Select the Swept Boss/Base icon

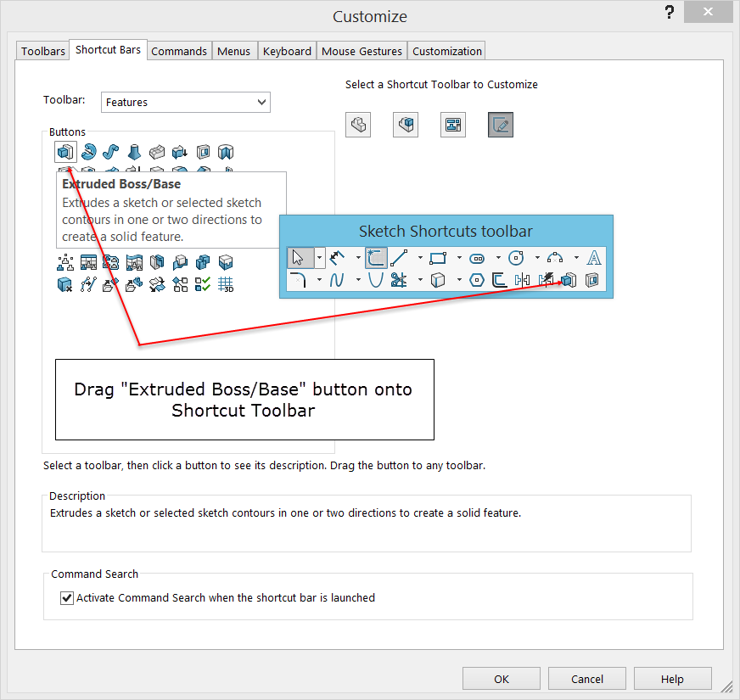point(111,152)
